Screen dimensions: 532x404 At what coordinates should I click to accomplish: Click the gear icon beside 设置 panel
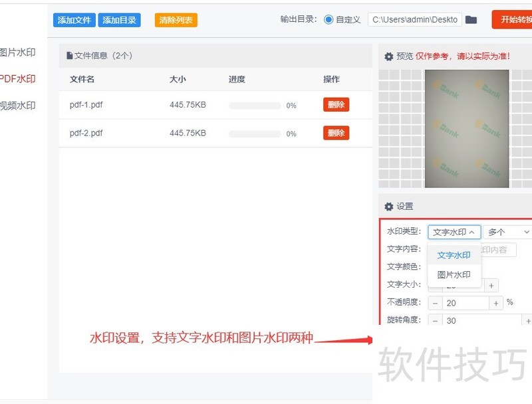click(x=389, y=205)
